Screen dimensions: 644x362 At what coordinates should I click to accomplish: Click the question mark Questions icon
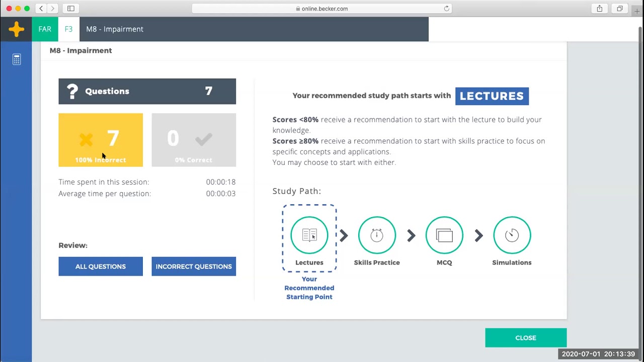(x=72, y=91)
